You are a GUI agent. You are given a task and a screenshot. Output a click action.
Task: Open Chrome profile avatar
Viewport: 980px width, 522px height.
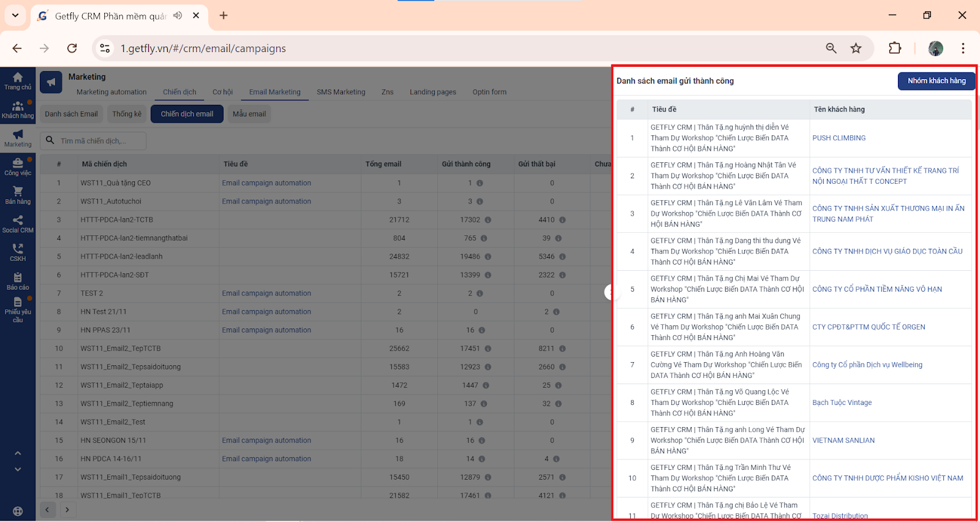click(x=936, y=48)
